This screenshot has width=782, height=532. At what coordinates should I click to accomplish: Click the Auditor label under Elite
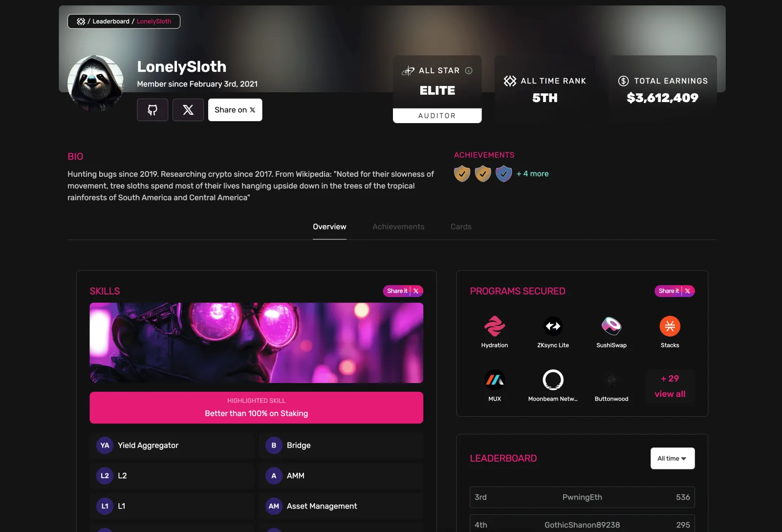[x=437, y=116]
